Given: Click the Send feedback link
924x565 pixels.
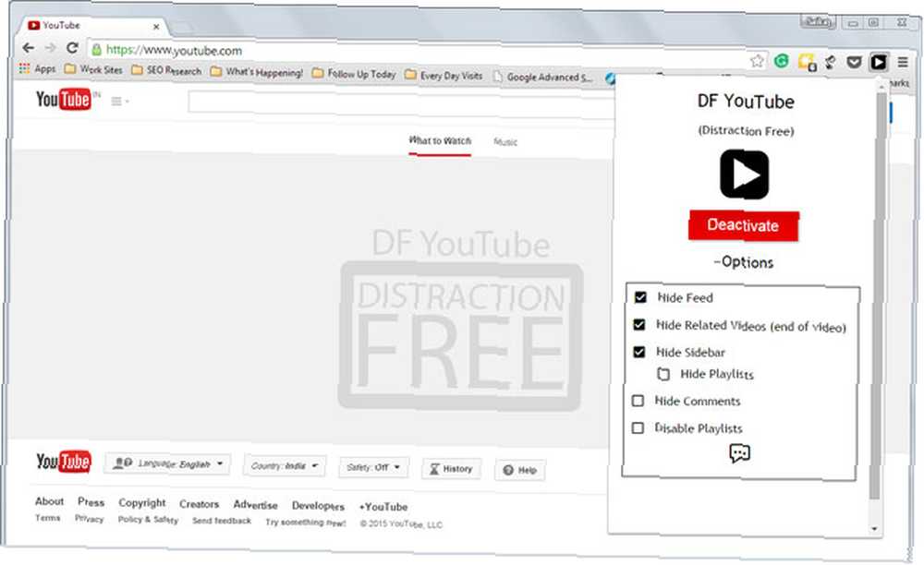Looking at the screenshot, I should point(222,521).
